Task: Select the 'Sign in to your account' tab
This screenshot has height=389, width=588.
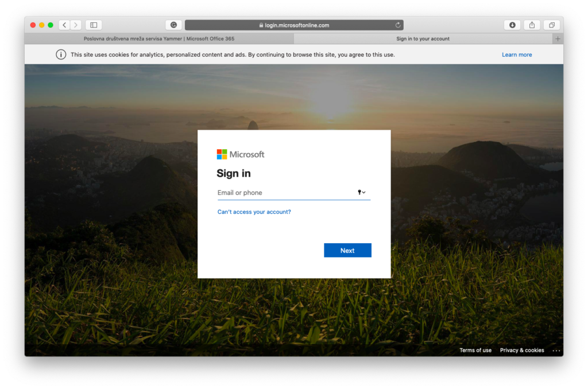Action: click(x=423, y=39)
